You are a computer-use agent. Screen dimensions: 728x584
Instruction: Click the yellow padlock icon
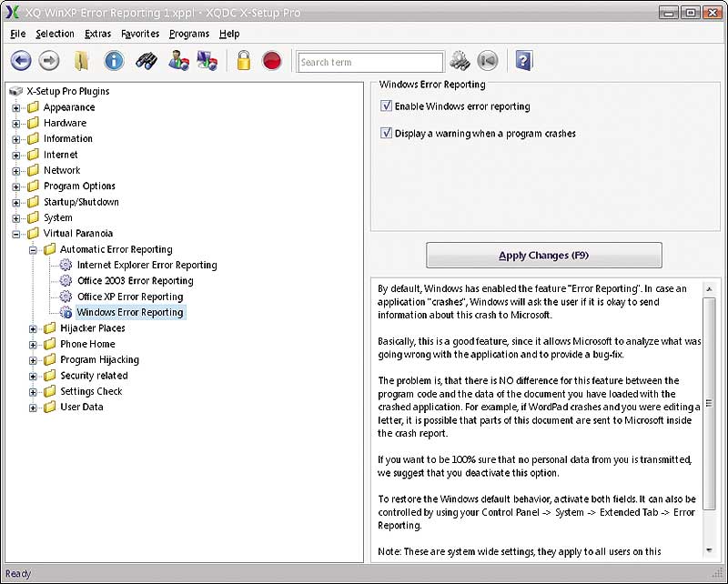coord(244,61)
